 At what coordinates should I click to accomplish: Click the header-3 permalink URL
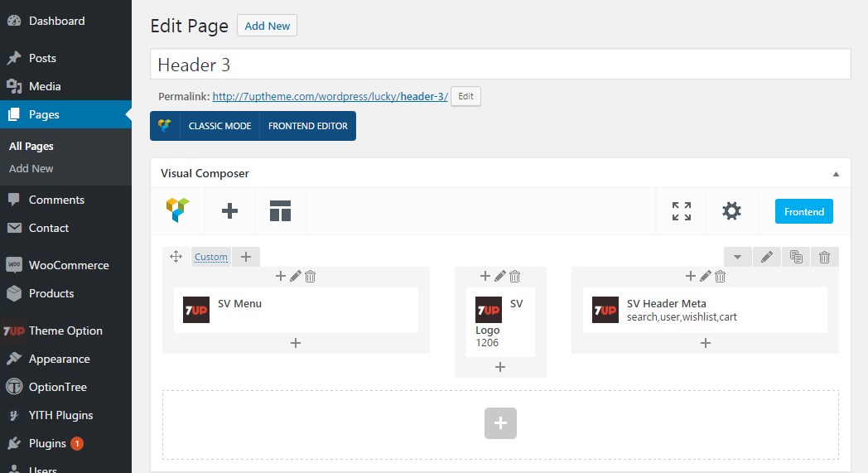point(330,96)
